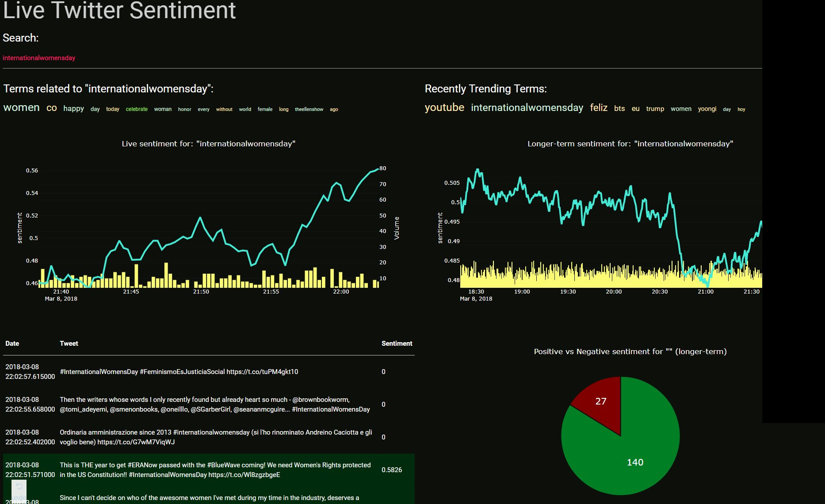Click the Date column header
Viewport: 825px width, 504px height.
click(12, 344)
